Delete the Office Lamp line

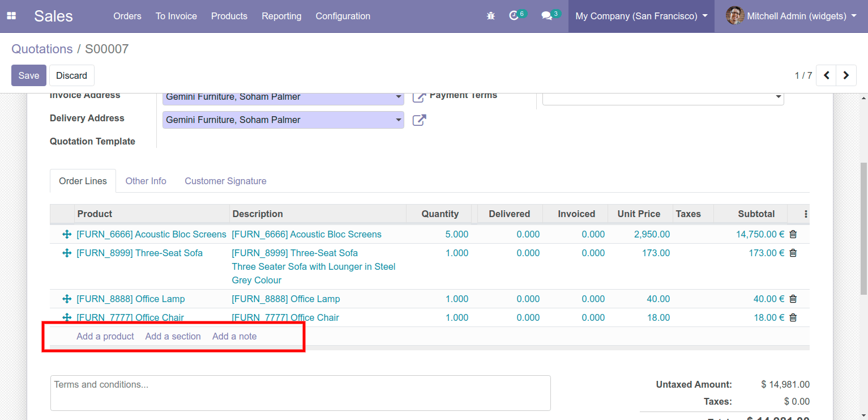point(793,299)
